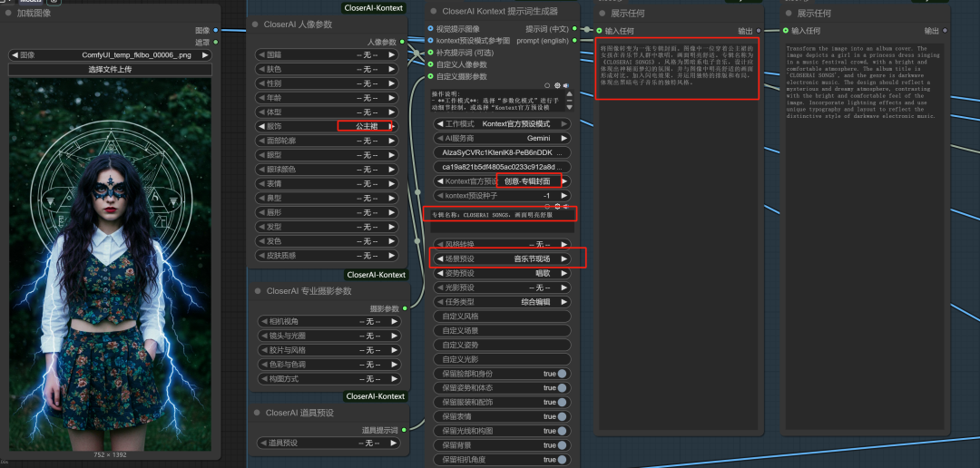The height and width of the screenshot is (468, 980).
Task: Click the 自定义场景 field
Action: (x=503, y=330)
